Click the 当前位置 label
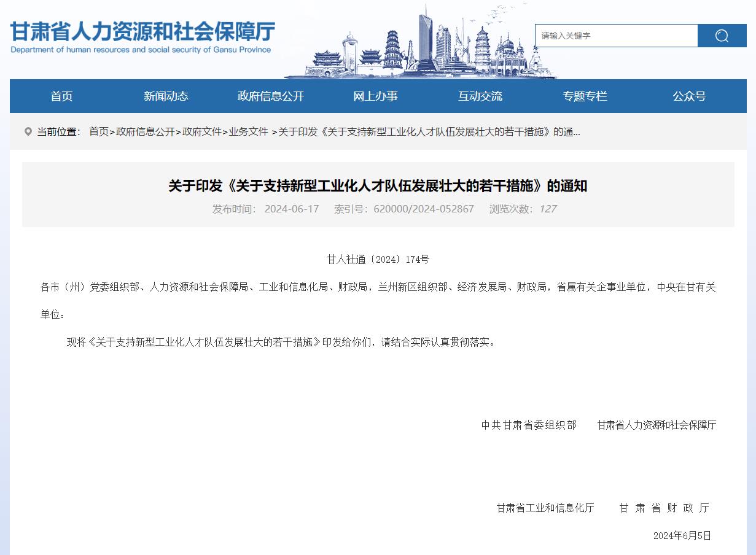Viewport: 756px width, 555px height. pos(59,131)
